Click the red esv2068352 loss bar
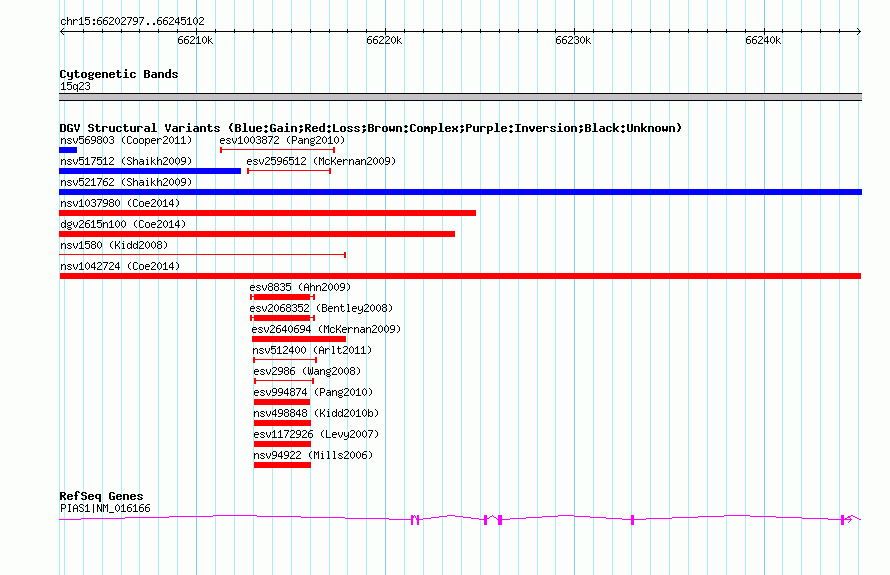 tap(282, 318)
